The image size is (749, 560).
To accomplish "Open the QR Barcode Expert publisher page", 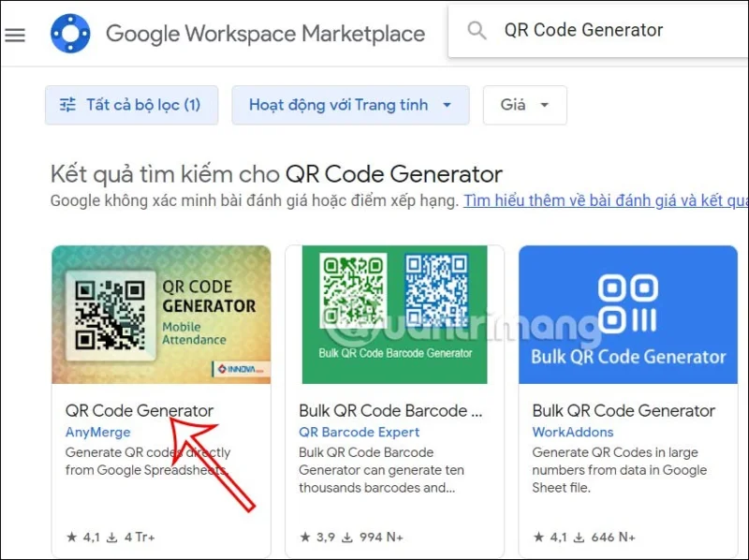I will point(359,432).
